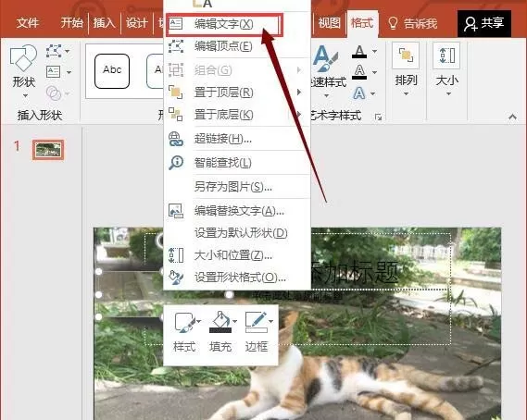527x420 pixels.
Task: Open the 设计 ribbon tab
Action: 137,23
